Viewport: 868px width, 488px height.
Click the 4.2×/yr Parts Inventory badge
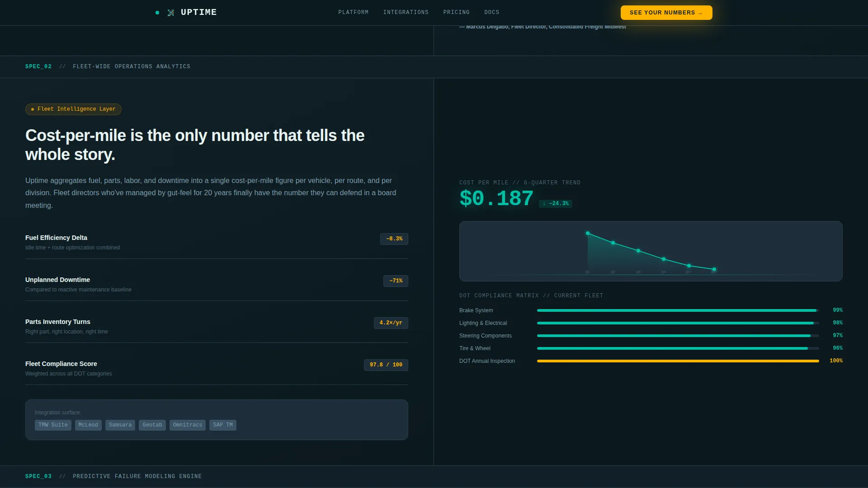pyautogui.click(x=391, y=323)
